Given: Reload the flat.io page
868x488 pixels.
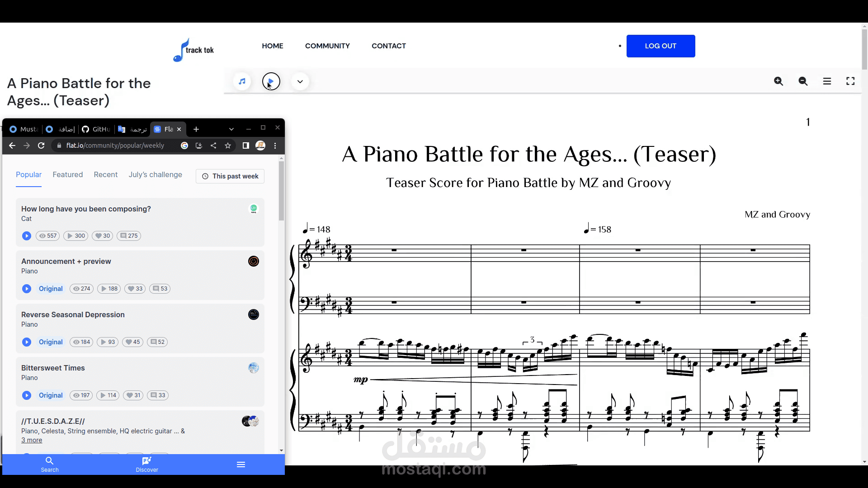Looking at the screenshot, I should 41,145.
